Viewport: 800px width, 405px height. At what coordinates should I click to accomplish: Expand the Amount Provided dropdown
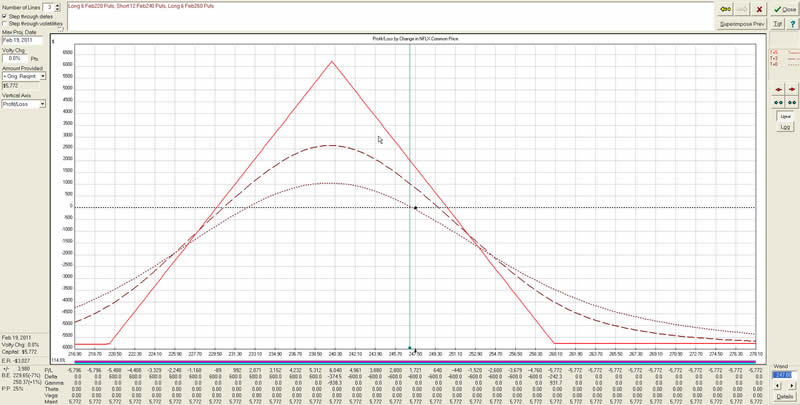pyautogui.click(x=43, y=76)
